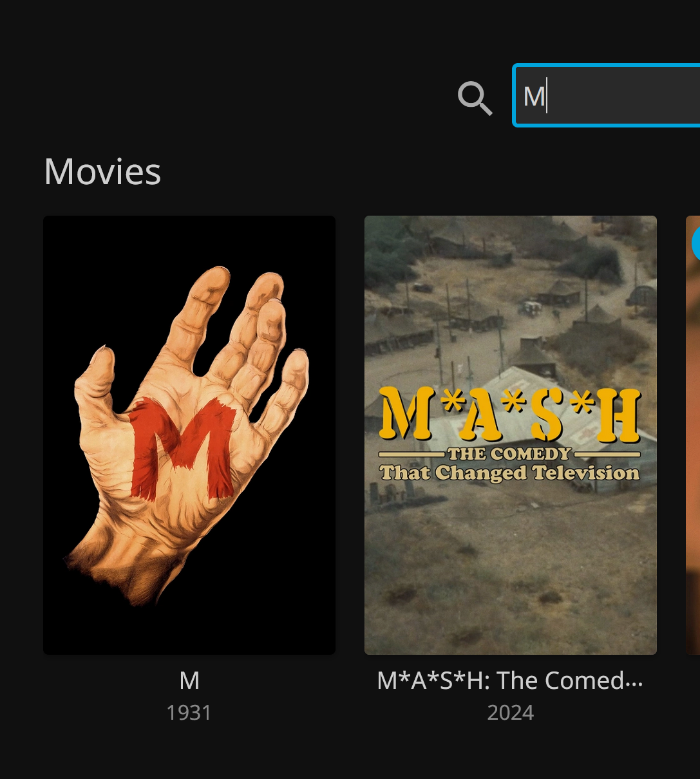Screen dimensions: 700x779
Task: Click "That Changed Television" text on poster
Action: point(509,473)
